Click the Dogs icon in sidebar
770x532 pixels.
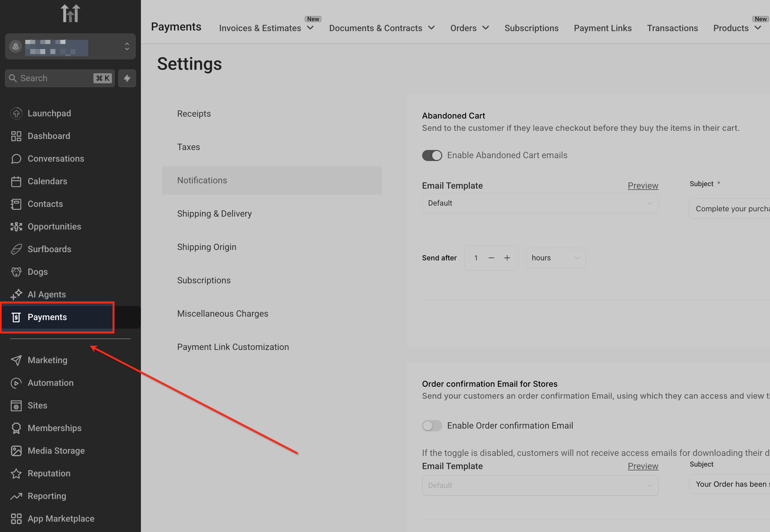[x=16, y=272]
